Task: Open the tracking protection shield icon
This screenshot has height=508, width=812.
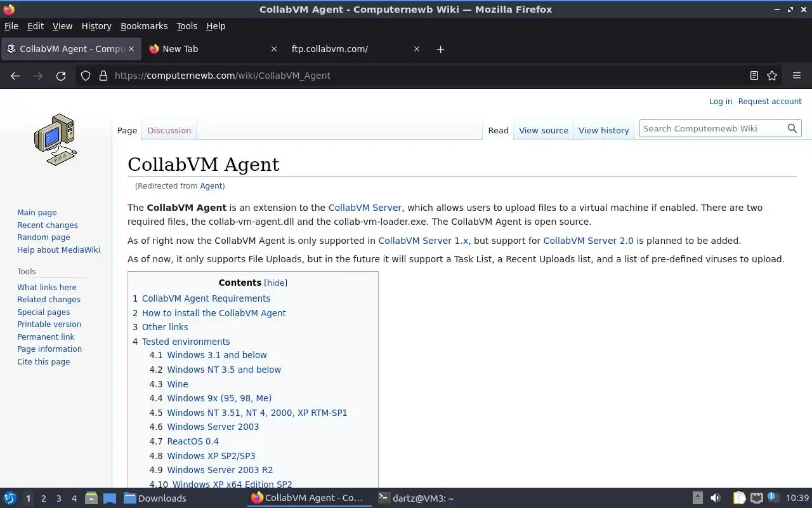Action: [86, 76]
